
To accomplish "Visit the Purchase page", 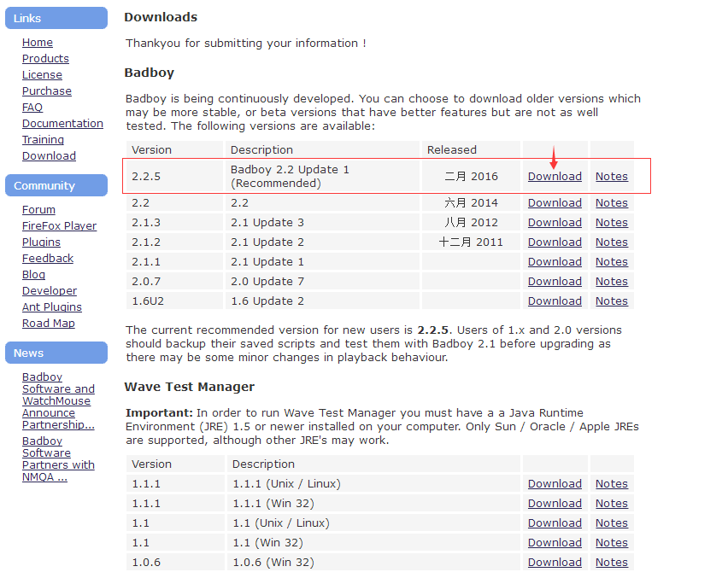I will point(47,90).
